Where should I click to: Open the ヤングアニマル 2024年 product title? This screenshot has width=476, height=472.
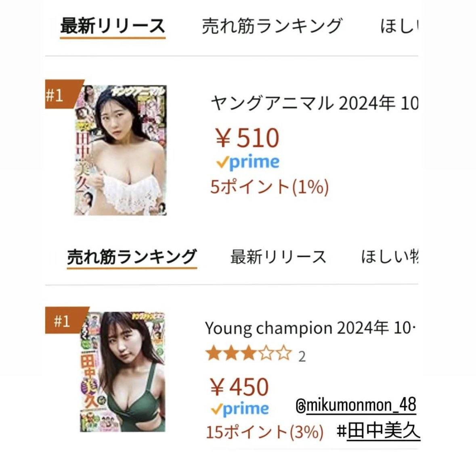click(315, 104)
